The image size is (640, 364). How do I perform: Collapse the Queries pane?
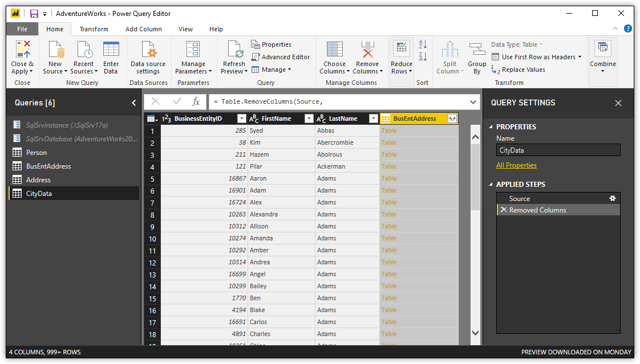point(134,103)
